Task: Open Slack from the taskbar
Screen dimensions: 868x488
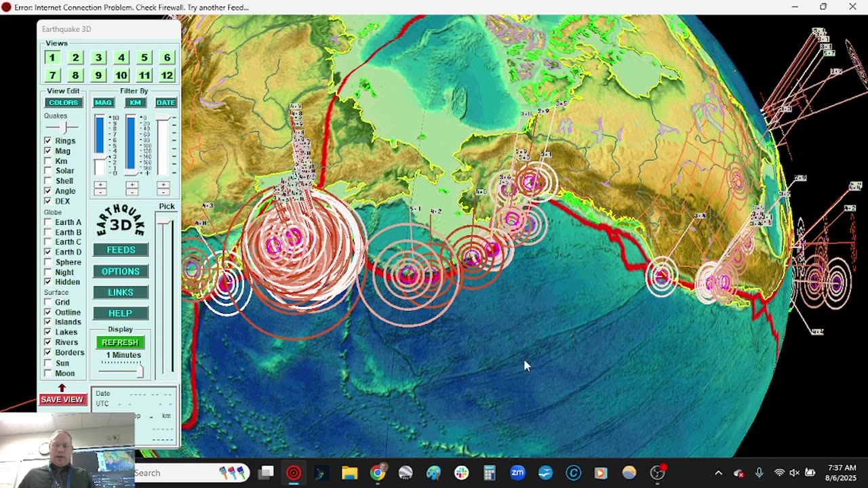Action: (461, 472)
